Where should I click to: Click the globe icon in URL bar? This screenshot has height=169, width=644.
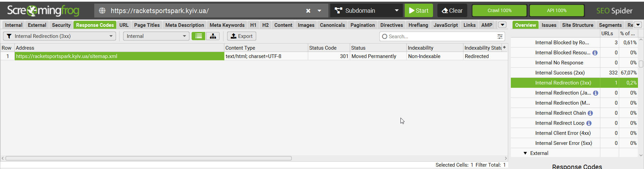tap(102, 11)
